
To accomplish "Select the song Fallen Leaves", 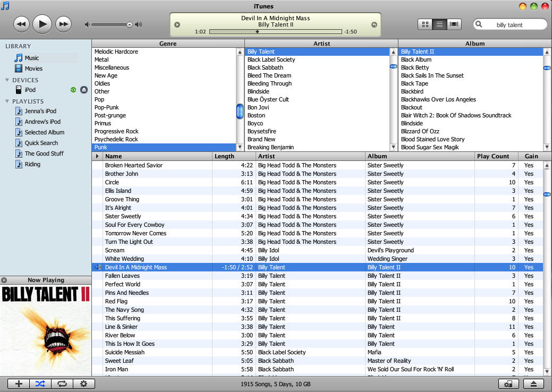I will (x=317, y=276).
